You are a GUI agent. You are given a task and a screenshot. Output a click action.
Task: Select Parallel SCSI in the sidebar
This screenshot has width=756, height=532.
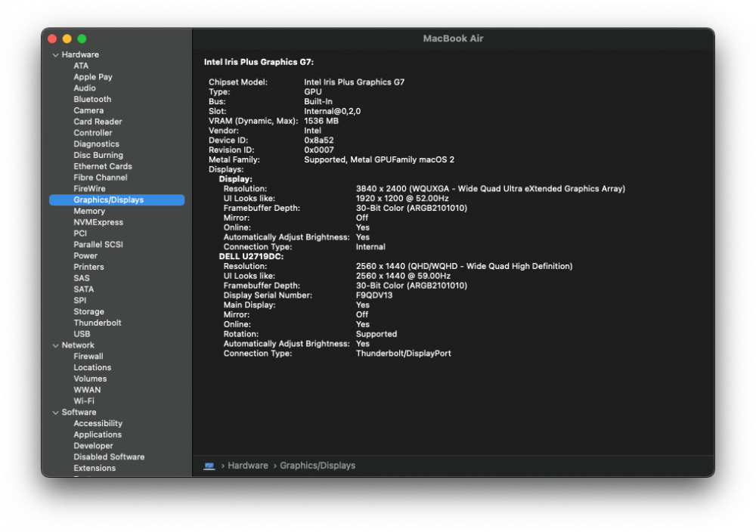98,244
